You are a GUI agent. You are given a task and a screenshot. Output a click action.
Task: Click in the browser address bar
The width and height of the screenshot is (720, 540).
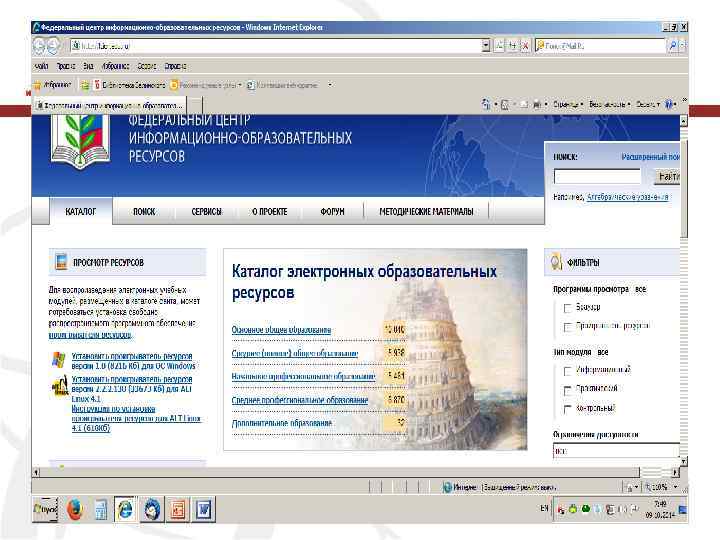click(276, 45)
